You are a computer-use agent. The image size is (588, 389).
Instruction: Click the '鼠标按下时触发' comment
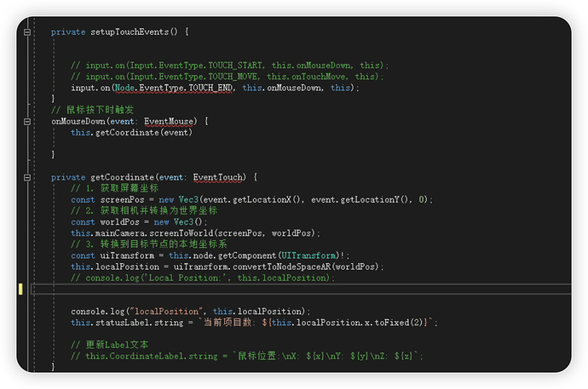[x=93, y=110]
